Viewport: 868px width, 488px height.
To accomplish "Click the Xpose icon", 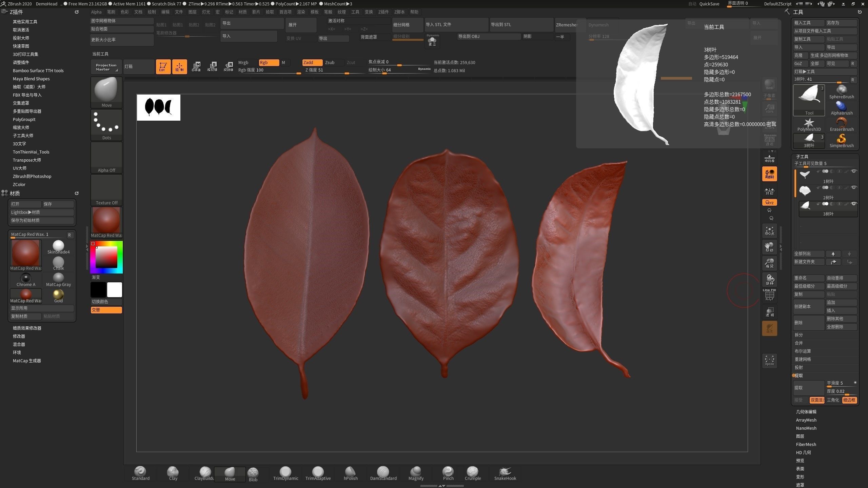I will [x=769, y=360].
